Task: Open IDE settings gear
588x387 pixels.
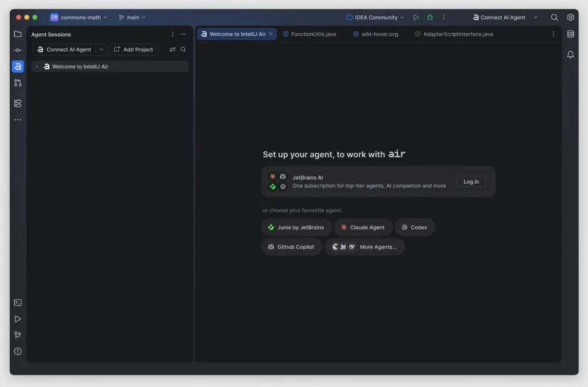Action: click(x=570, y=17)
